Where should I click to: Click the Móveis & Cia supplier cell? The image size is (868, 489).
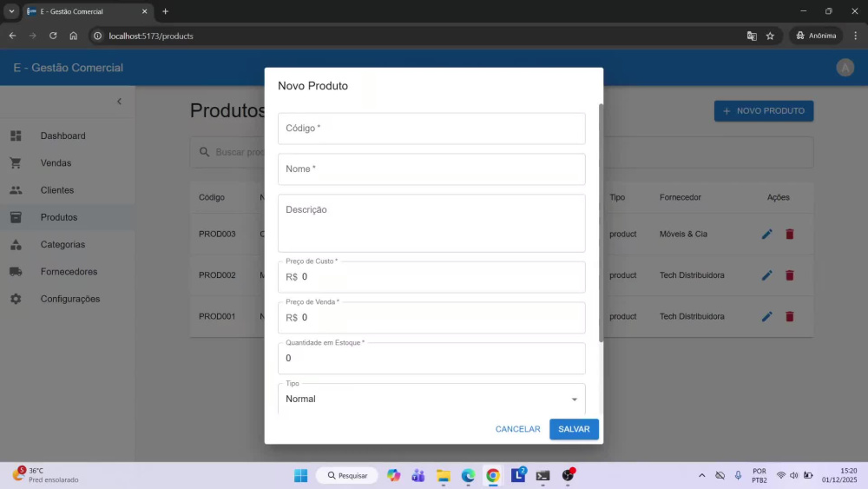pyautogui.click(x=683, y=235)
